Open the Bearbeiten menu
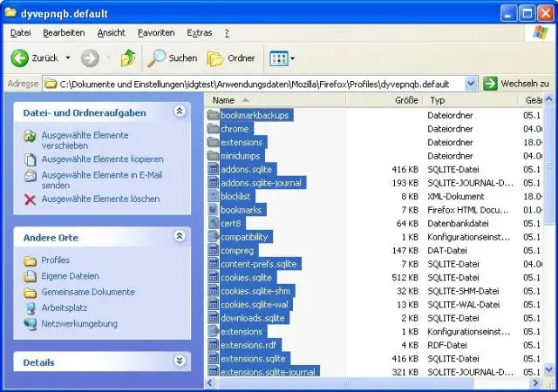Image resolution: width=558 pixels, height=392 pixels. coord(65,32)
